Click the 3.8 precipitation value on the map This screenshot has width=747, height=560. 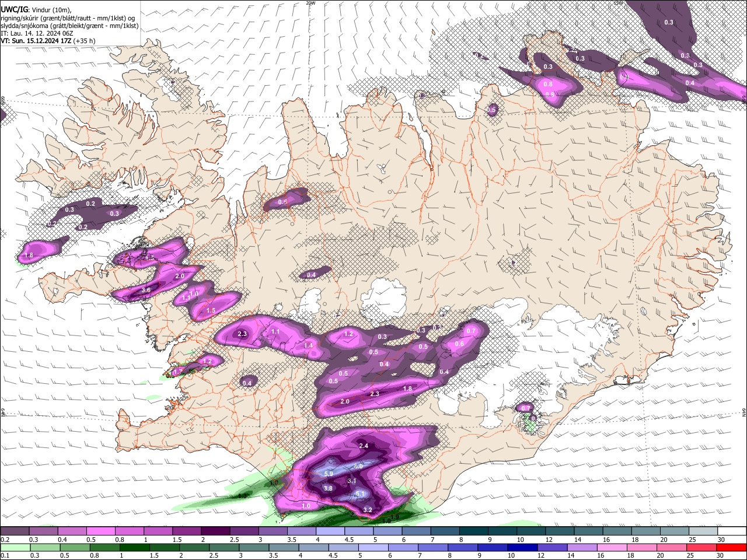[328, 488]
